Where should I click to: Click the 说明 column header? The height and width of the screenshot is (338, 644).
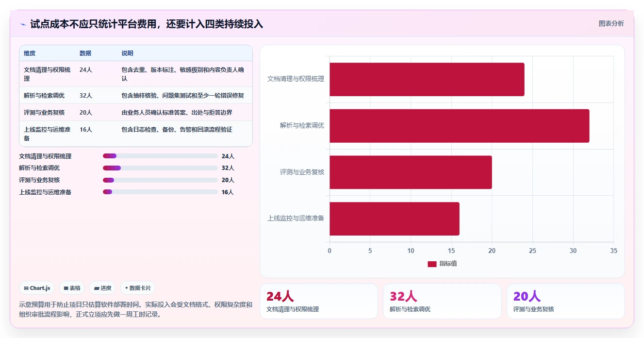[127, 53]
